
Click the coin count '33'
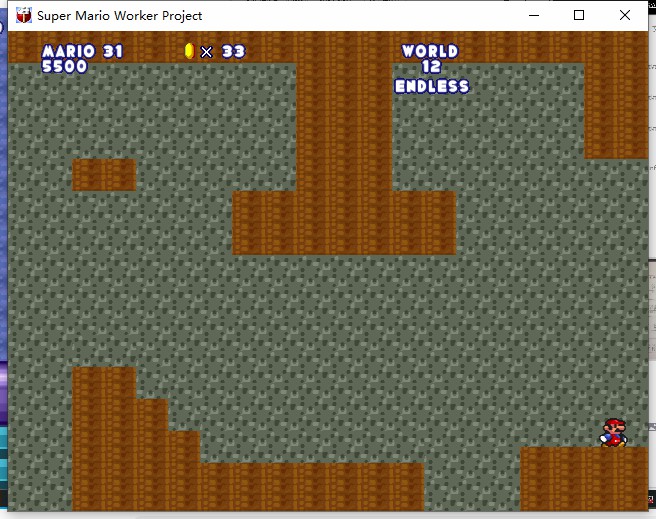pos(233,51)
